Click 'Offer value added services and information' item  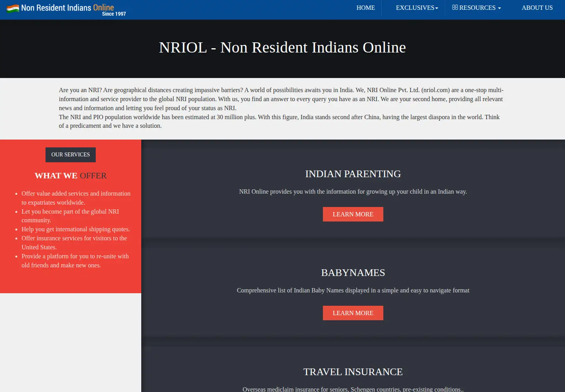point(76,198)
